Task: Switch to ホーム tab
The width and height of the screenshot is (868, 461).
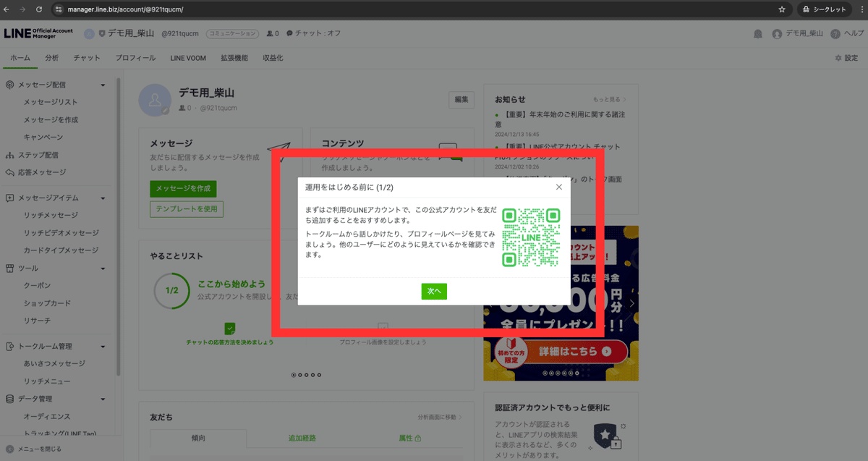Action: coord(20,58)
